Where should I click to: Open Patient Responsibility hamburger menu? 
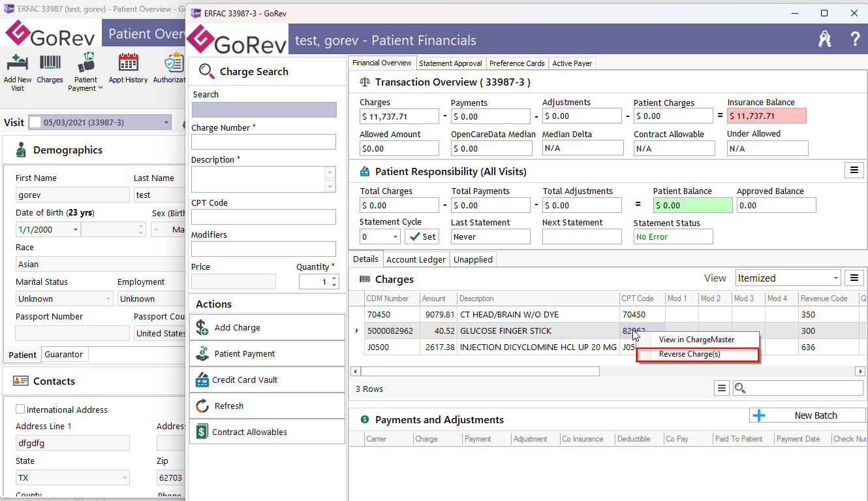point(854,170)
